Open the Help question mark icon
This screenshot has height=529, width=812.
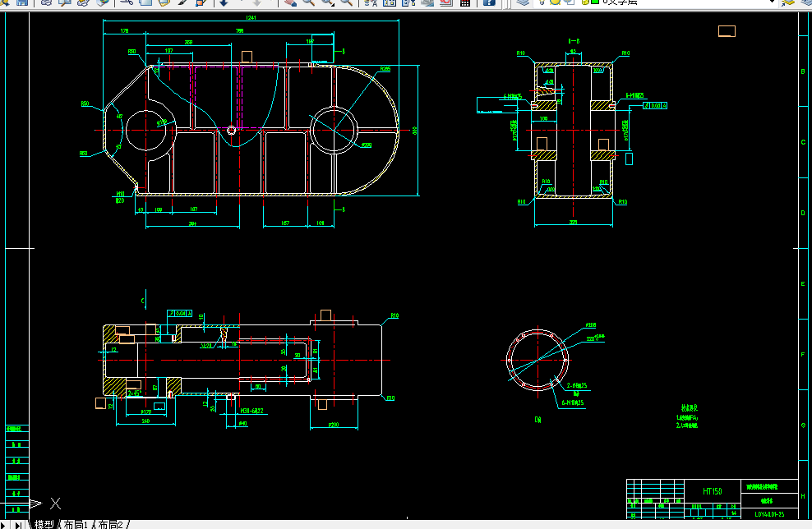[x=489, y=2]
